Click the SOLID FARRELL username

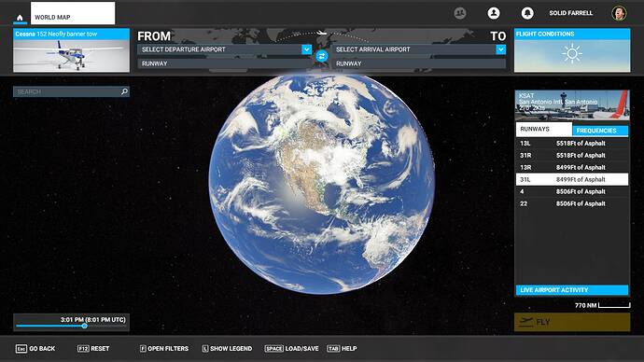tap(571, 13)
